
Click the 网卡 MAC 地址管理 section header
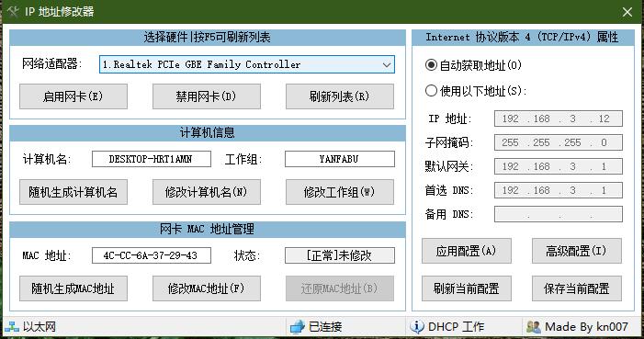click(208, 230)
